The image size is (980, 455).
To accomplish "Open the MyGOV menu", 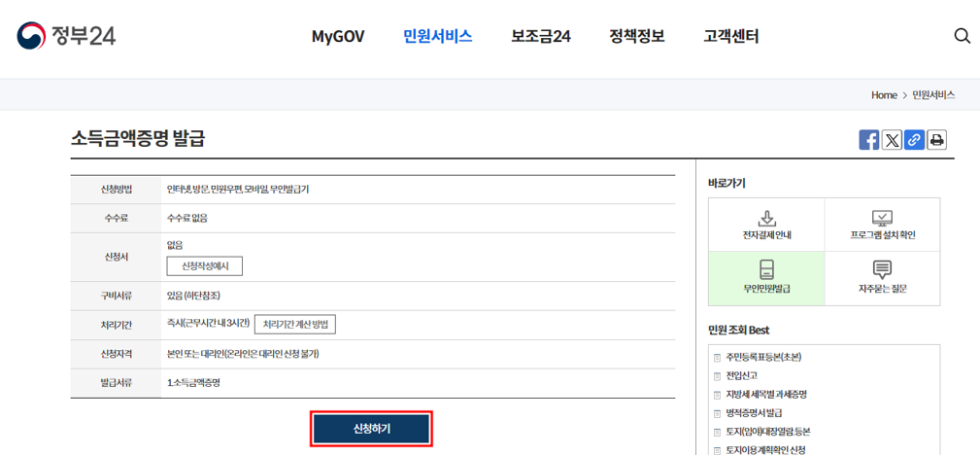I will tap(338, 37).
